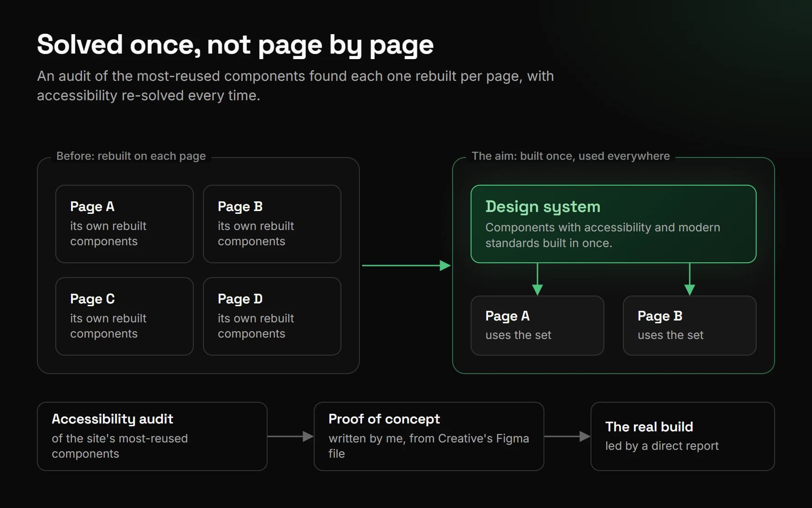Select the Page A 'uses the set' card

(x=537, y=326)
